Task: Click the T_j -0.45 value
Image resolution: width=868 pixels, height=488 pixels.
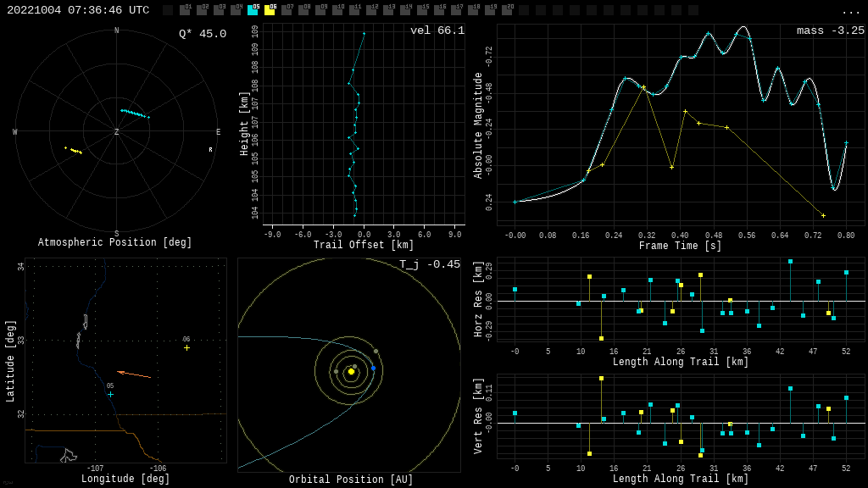Action: (430, 264)
